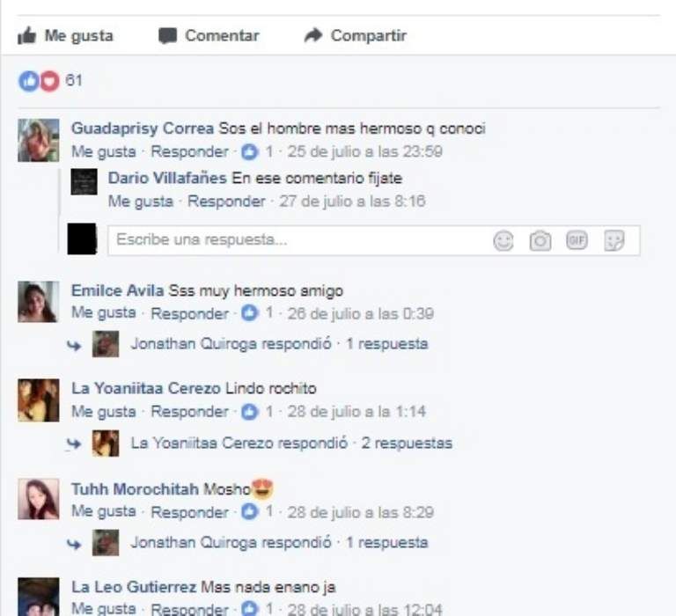Toggle Me gusta on Dario Villafañes reply
The width and height of the screenshot is (676, 616).
(141, 202)
